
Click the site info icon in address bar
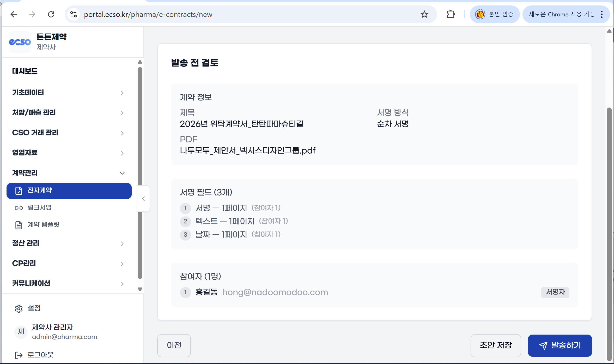(x=74, y=14)
